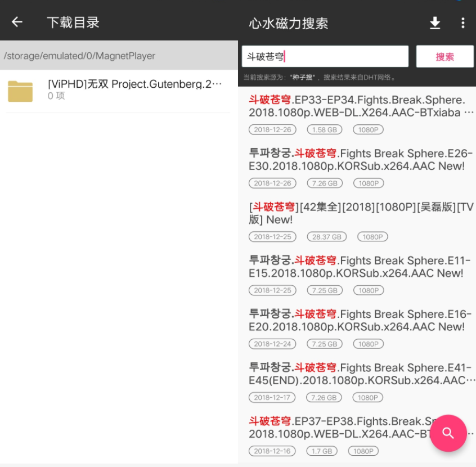This screenshot has width=476, height=467.
Task: Tap the 心水磁力搜索 app title
Action: pos(288,24)
